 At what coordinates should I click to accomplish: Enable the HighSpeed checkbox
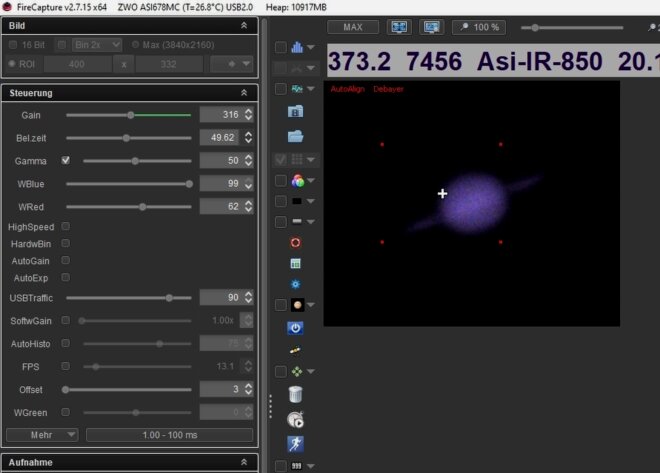(66, 226)
